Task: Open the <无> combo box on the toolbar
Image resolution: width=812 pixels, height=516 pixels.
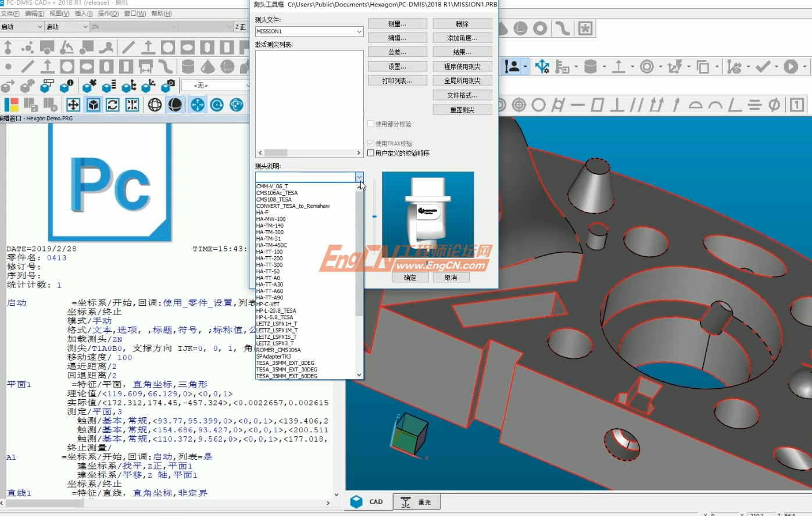Action: click(x=248, y=85)
